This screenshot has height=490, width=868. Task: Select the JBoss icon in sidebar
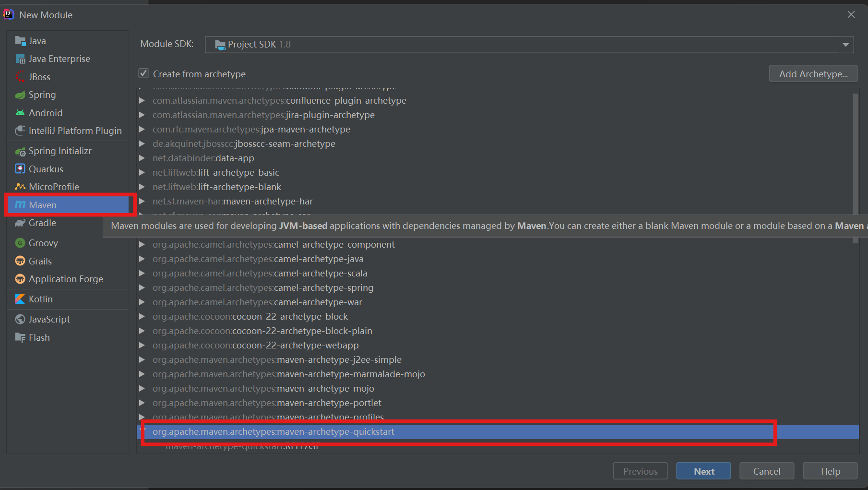point(20,77)
